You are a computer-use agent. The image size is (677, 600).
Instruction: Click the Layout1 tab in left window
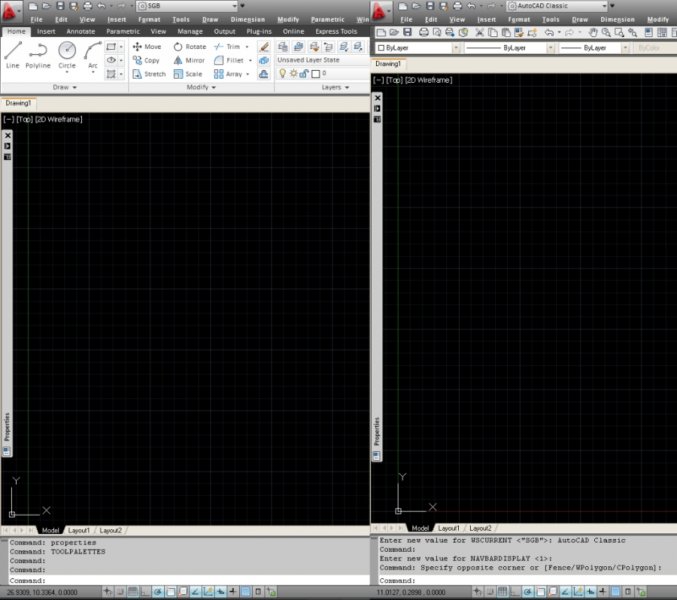click(x=79, y=530)
